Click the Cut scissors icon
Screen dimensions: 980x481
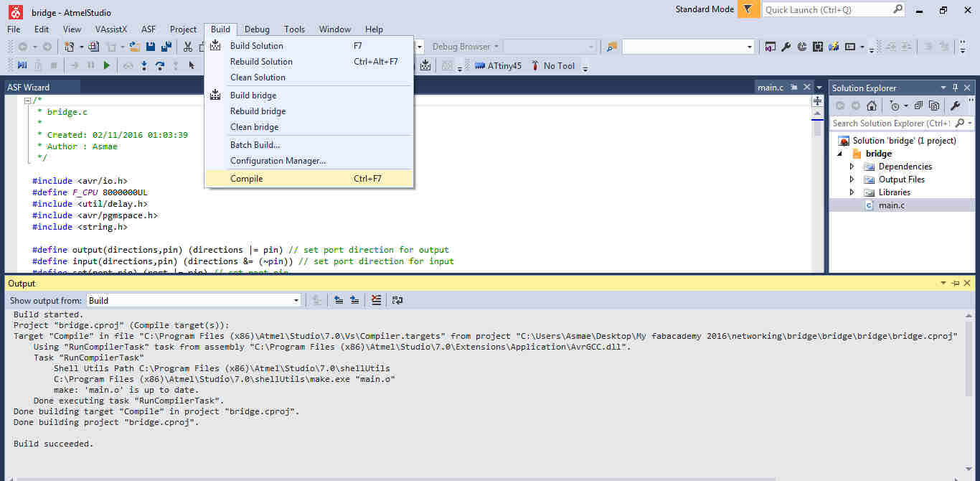click(x=188, y=47)
